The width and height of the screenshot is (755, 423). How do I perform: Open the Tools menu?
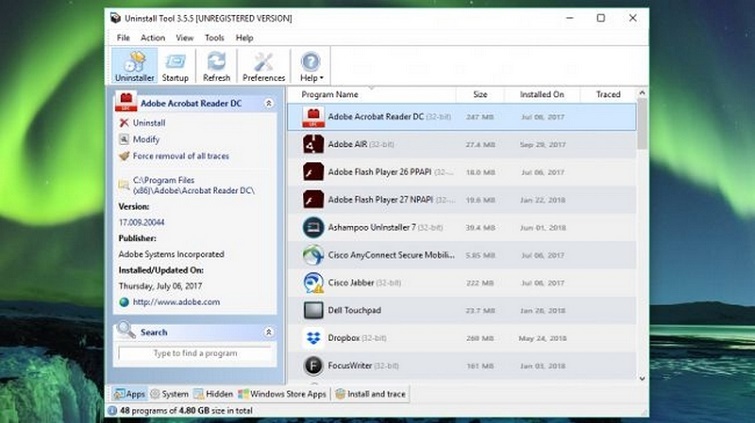tap(215, 38)
